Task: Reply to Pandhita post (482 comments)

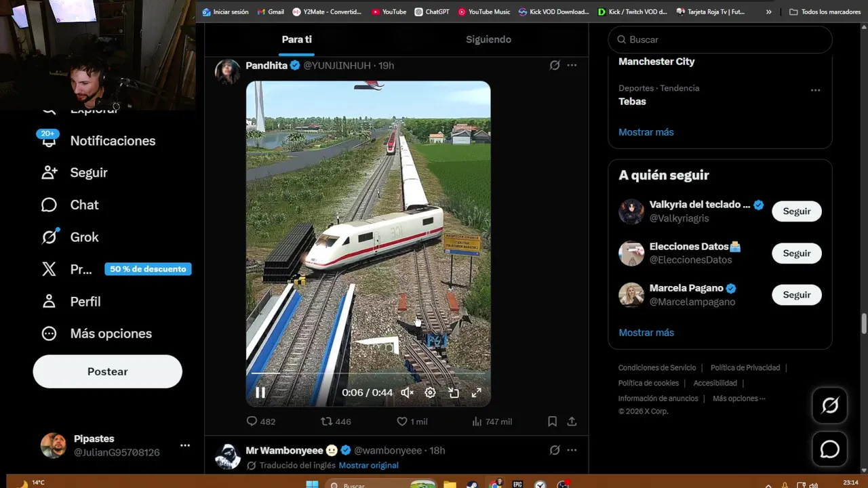Action: tap(261, 422)
